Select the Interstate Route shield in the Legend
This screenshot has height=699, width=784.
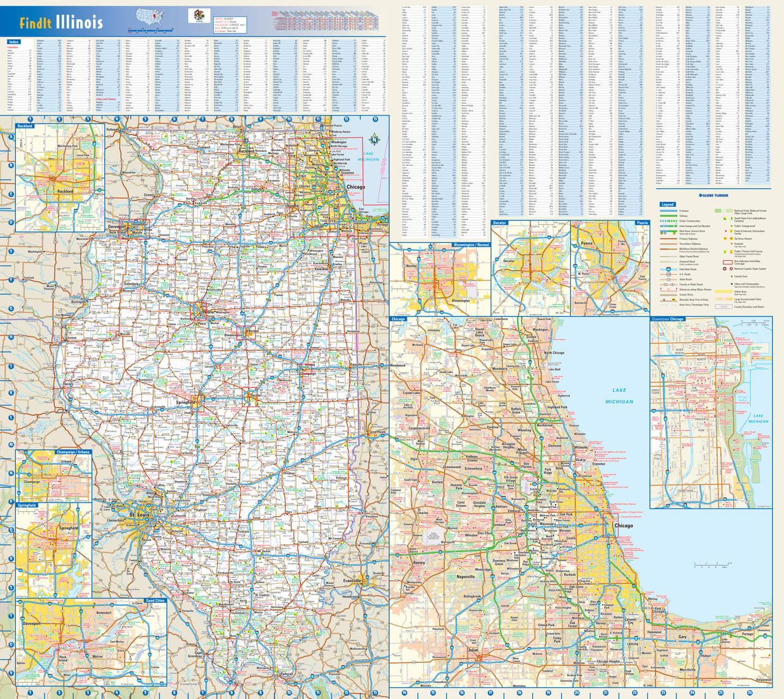[668, 269]
